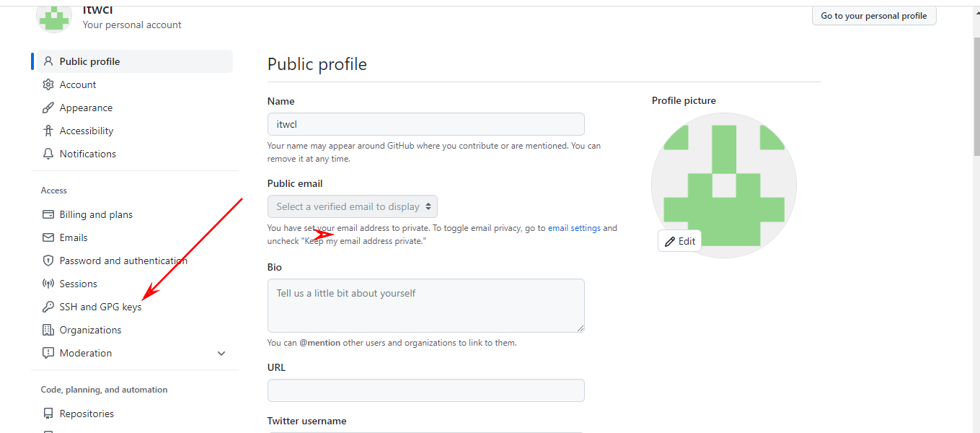Select Public profile in sidebar

[89, 61]
